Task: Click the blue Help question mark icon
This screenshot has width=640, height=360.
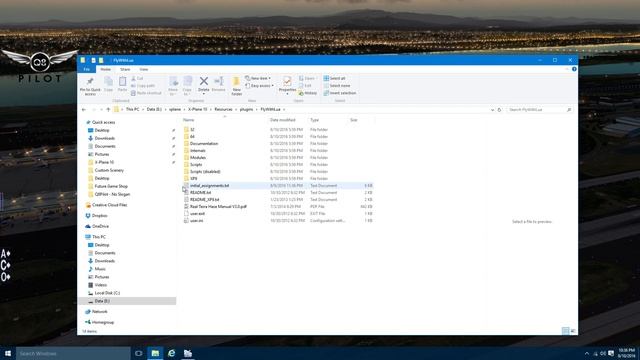Action: [574, 69]
